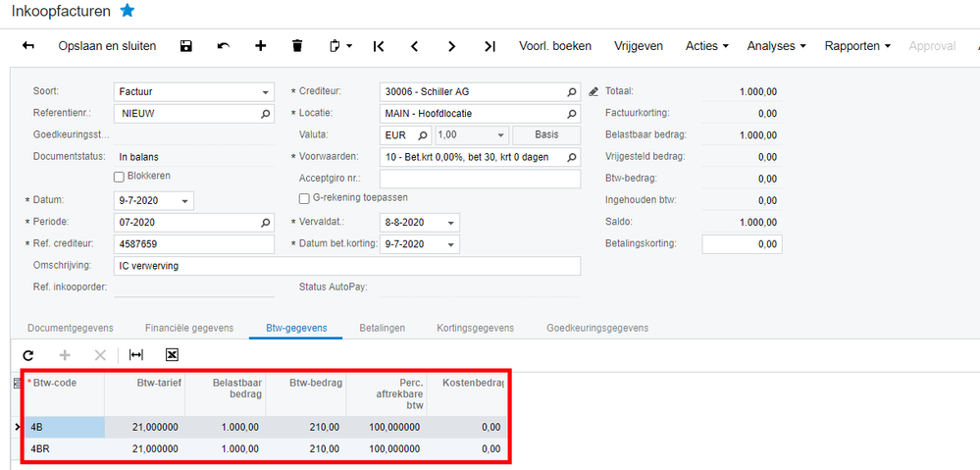The width and height of the screenshot is (980, 470).
Task: Click the grid refresh icon
Action: click(x=28, y=355)
